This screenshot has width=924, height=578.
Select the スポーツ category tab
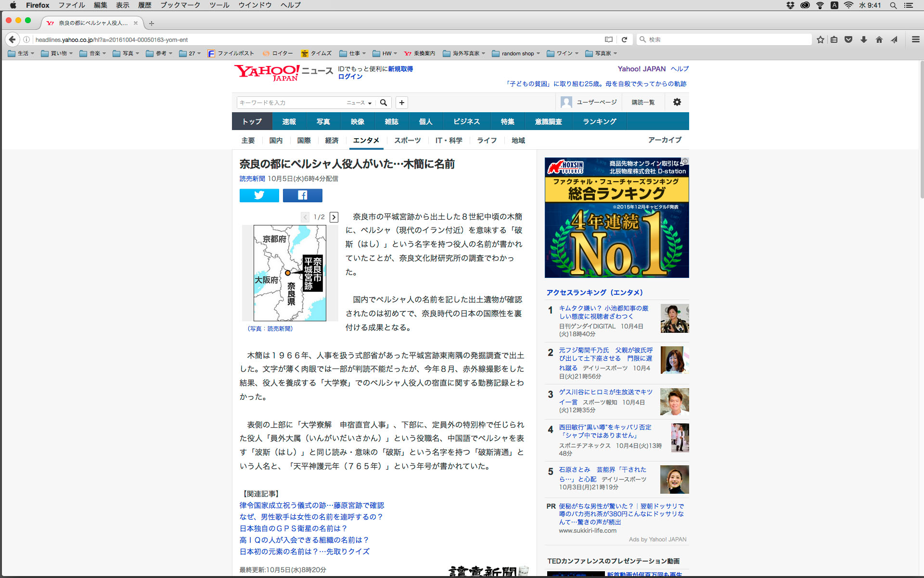coord(407,140)
